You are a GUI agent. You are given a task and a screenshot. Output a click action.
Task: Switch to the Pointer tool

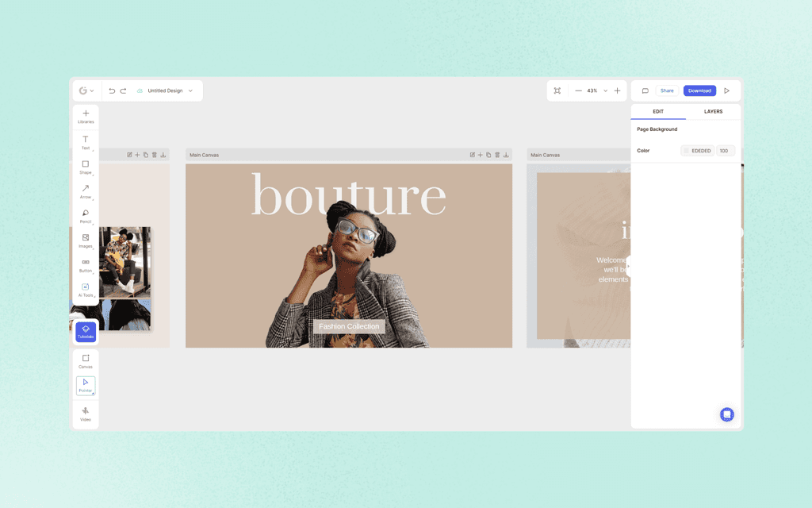pyautogui.click(x=85, y=385)
